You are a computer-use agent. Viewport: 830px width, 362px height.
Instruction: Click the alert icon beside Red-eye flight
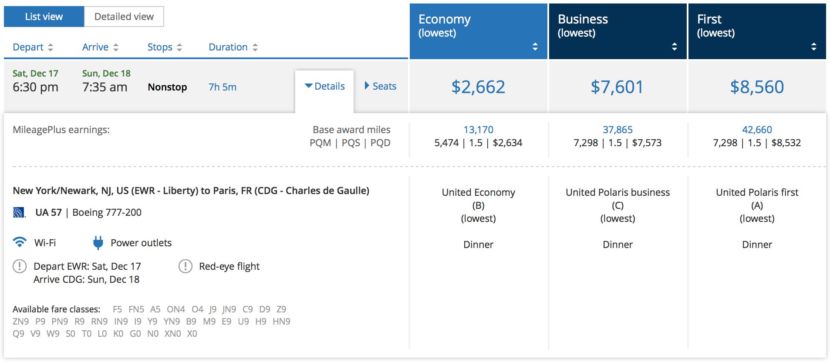click(185, 267)
